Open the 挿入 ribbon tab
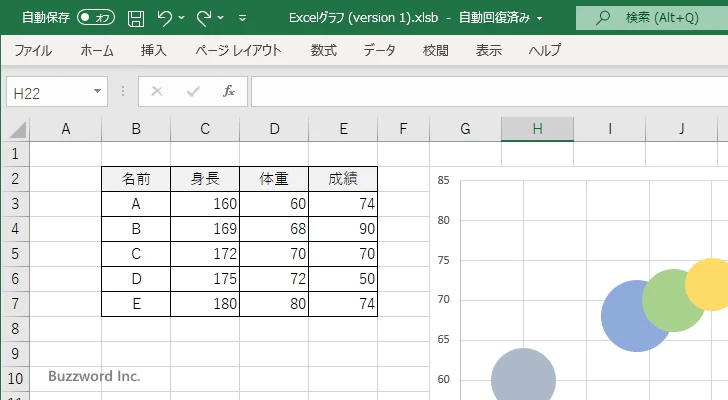 click(154, 50)
